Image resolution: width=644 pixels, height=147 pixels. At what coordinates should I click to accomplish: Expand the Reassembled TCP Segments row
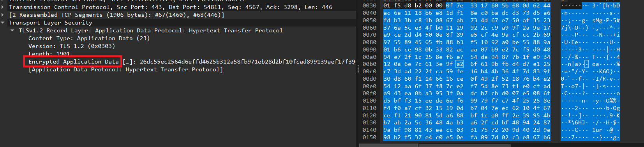click(x=3, y=15)
